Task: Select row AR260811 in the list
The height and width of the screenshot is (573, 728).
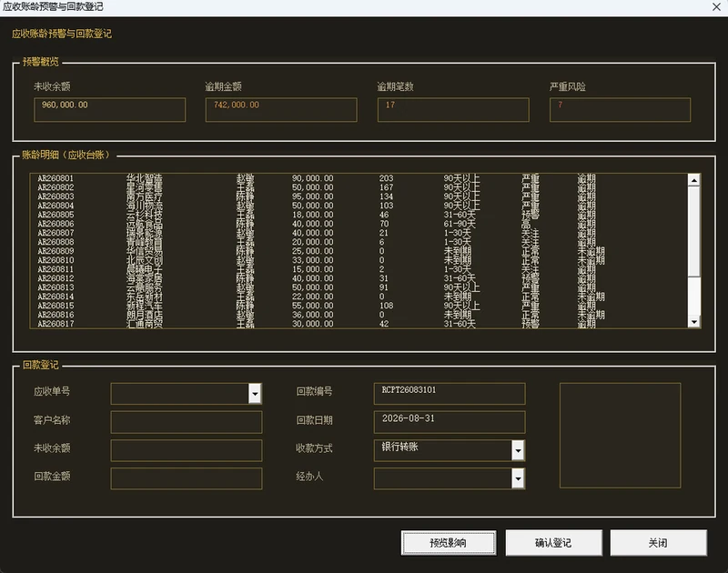Action: click(359, 269)
